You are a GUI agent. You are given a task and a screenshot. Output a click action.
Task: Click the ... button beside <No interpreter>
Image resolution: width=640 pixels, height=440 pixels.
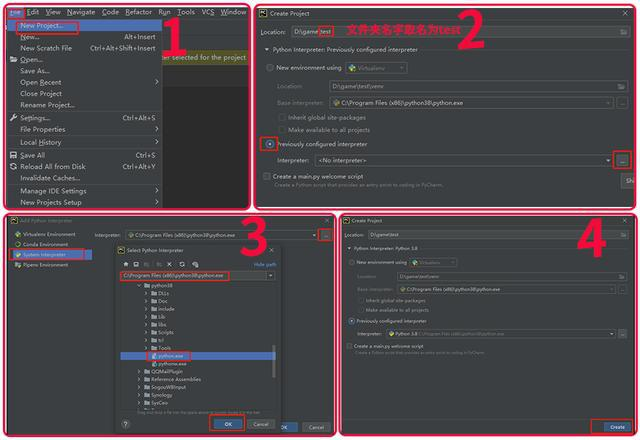622,161
